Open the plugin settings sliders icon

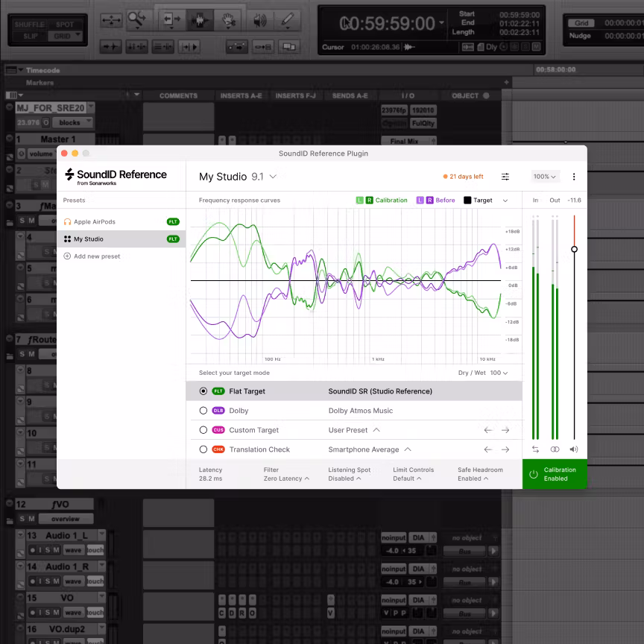pos(505,177)
